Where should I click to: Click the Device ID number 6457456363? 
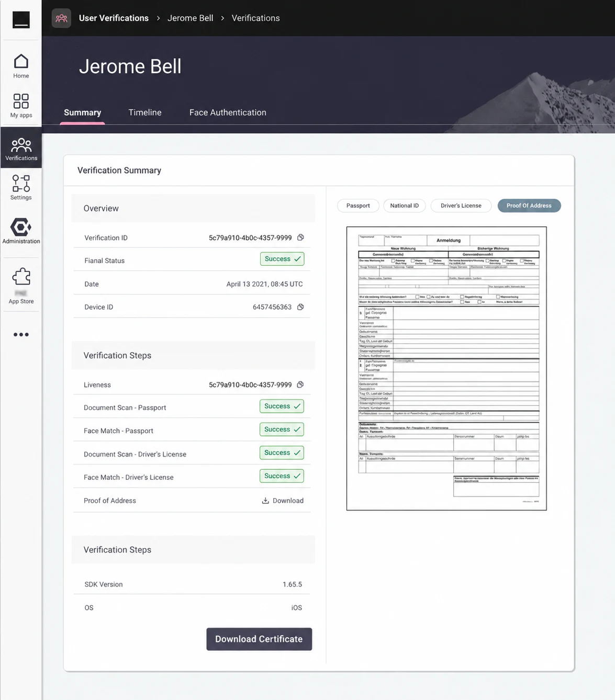pyautogui.click(x=272, y=307)
